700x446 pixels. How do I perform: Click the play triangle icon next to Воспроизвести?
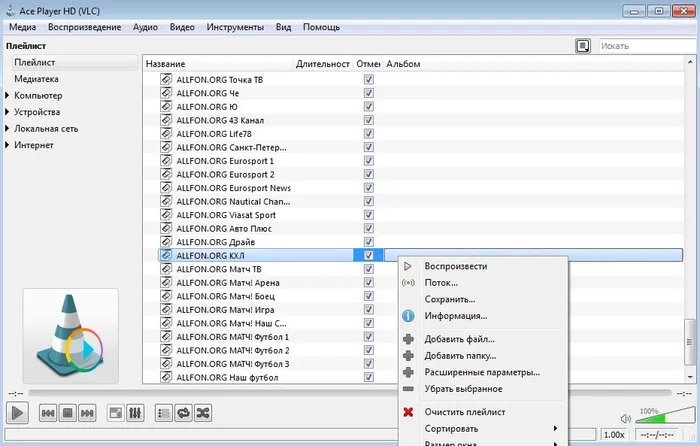pos(408,266)
